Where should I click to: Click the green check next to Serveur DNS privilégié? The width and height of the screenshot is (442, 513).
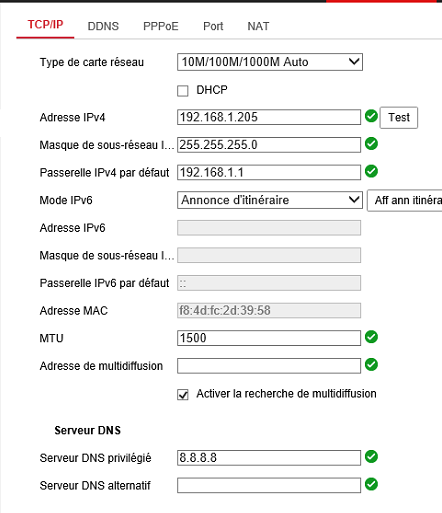click(371, 456)
